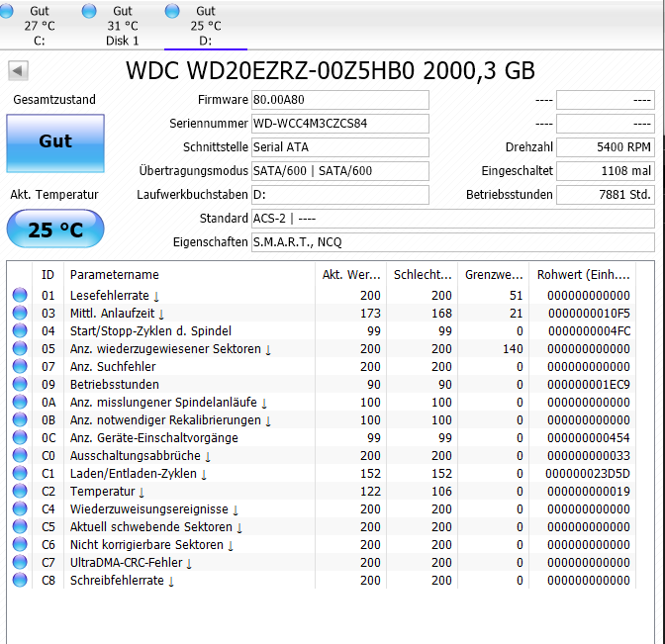This screenshot has height=644, width=665.
Task: Click raw value 000000000454
Action: [x=589, y=437]
